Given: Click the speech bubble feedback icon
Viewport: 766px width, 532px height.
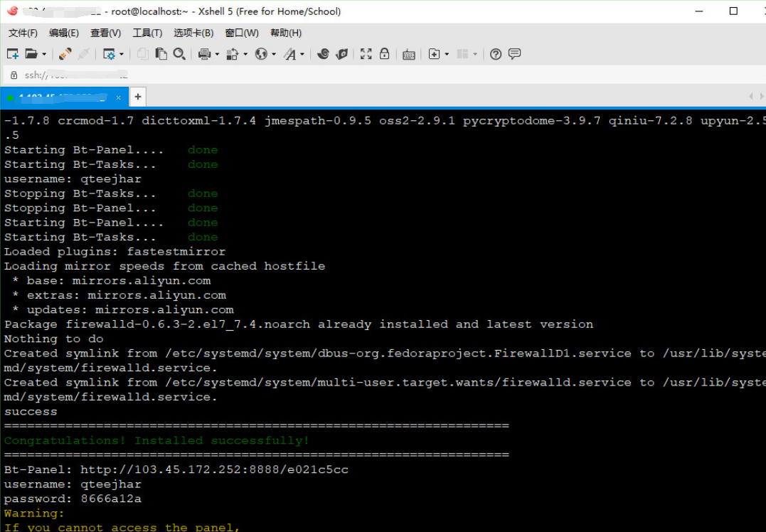Looking at the screenshot, I should tap(514, 54).
